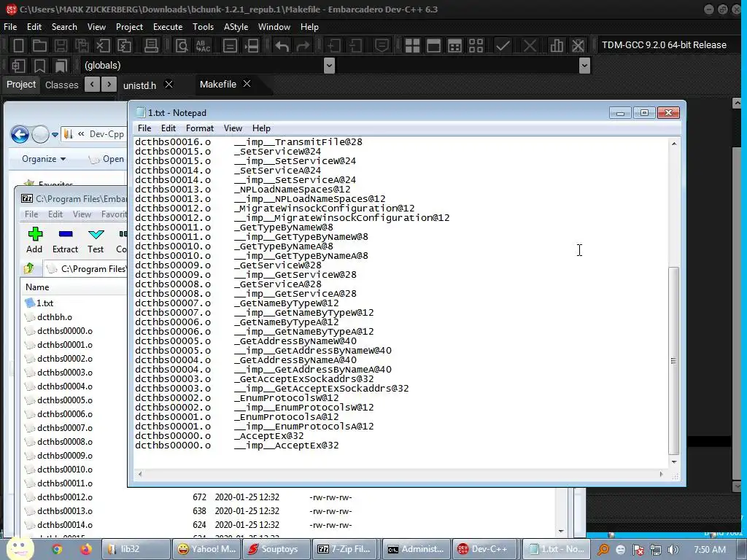The image size is (747, 560).
Task: Click Goto line icon in Dev-C++ toolbar
Action: 252,45
